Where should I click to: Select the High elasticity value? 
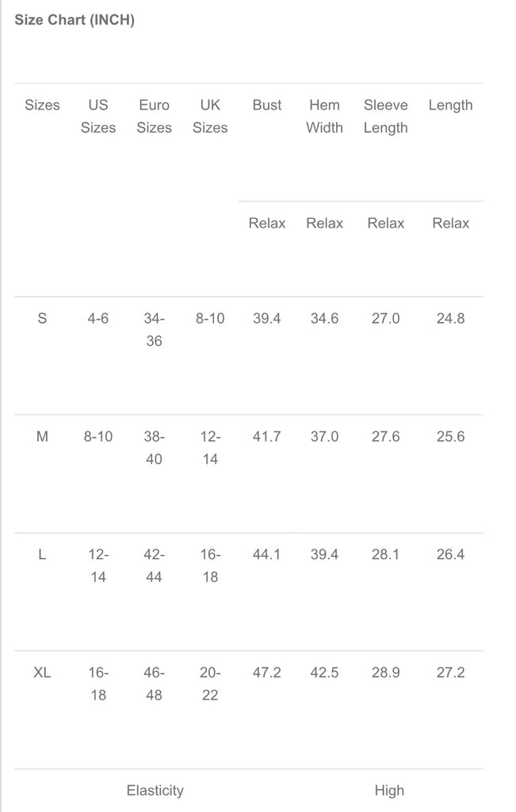[389, 791]
